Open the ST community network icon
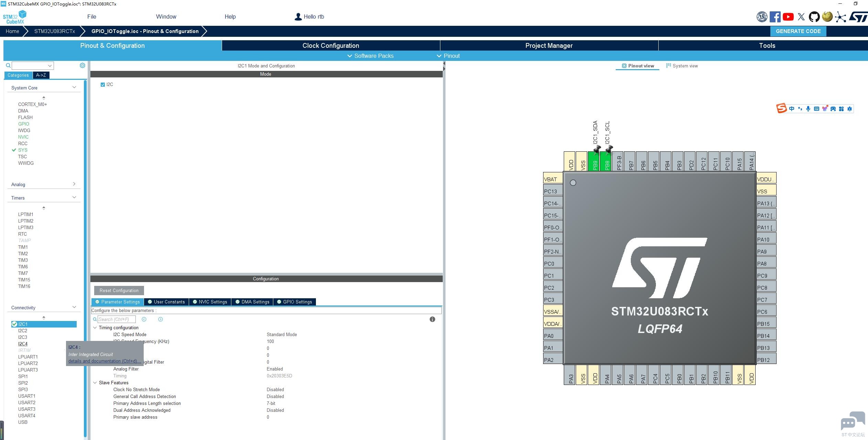 pyautogui.click(x=840, y=17)
